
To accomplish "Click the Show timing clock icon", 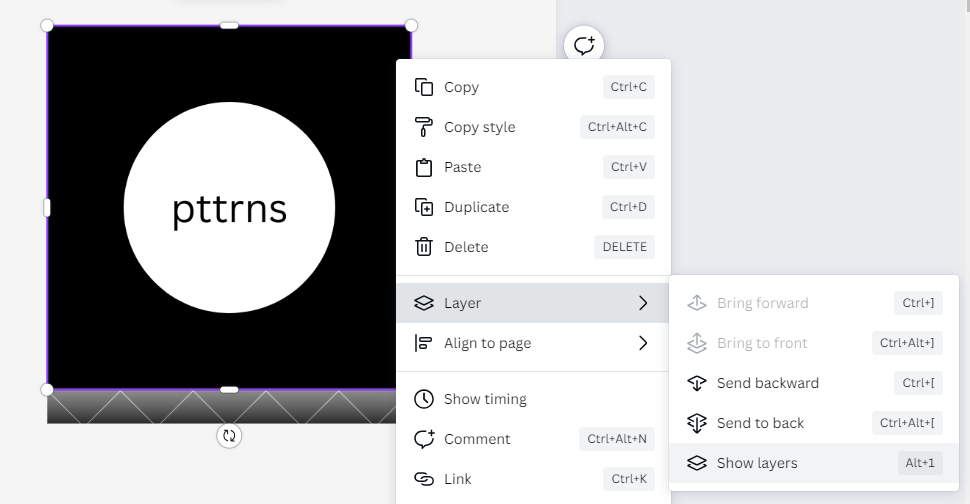I will (x=424, y=399).
